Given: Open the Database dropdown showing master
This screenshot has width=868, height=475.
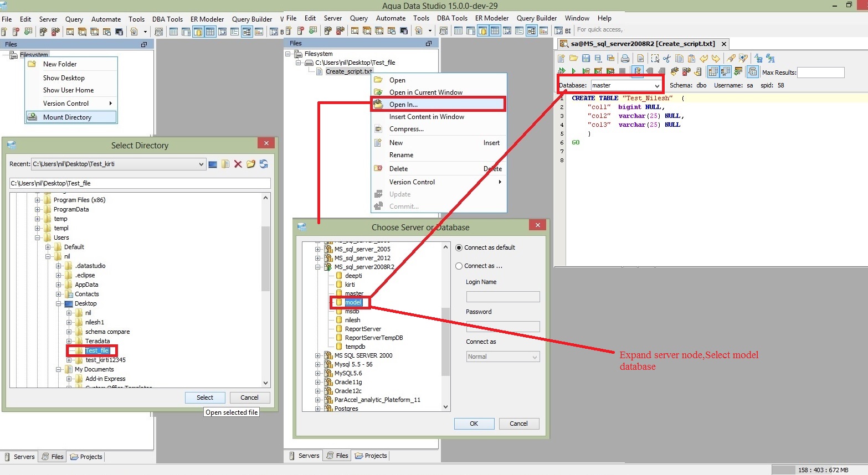Looking at the screenshot, I should [x=626, y=85].
